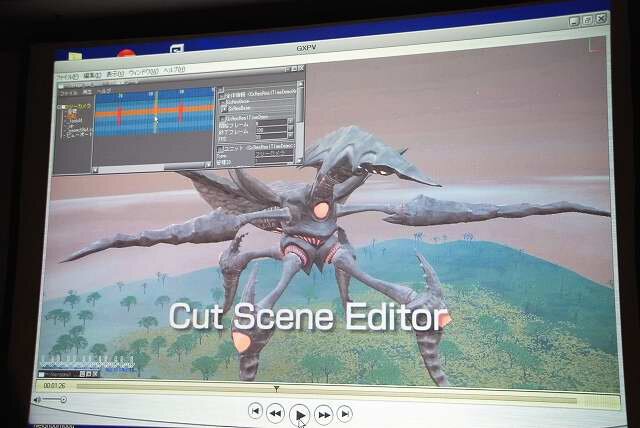
Task: Toggle the ユニット checkbox in properties panel
Action: click(x=220, y=146)
